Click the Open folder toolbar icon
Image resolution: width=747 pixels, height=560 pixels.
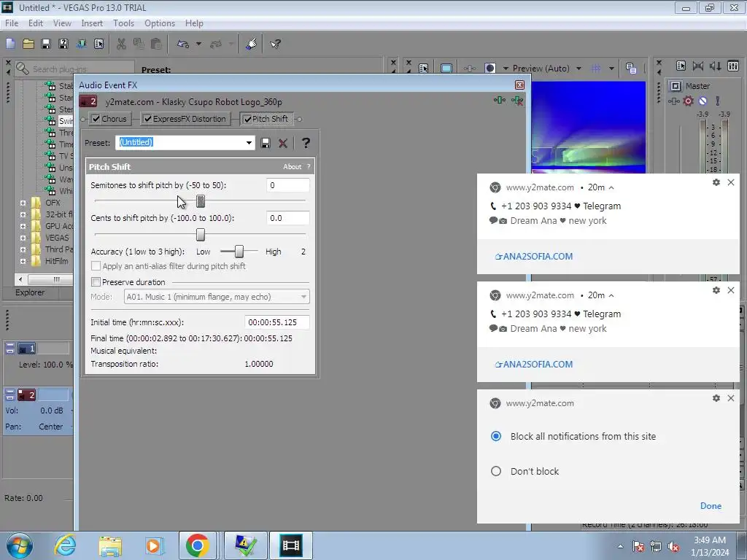tap(28, 44)
